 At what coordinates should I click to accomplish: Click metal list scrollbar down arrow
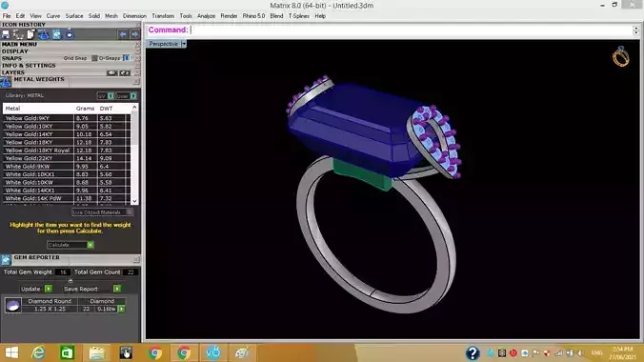coord(134,201)
